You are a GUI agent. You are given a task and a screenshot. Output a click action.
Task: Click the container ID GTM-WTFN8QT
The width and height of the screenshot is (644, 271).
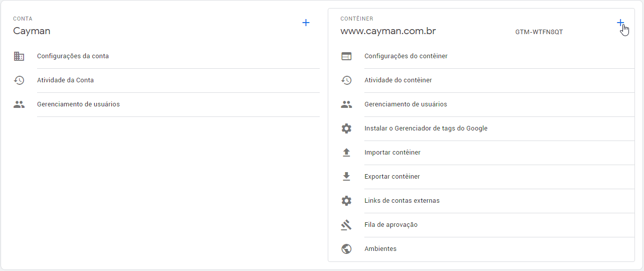tap(539, 32)
